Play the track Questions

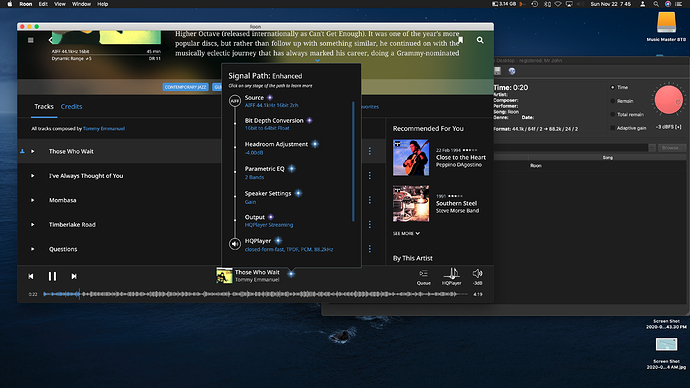(33, 249)
